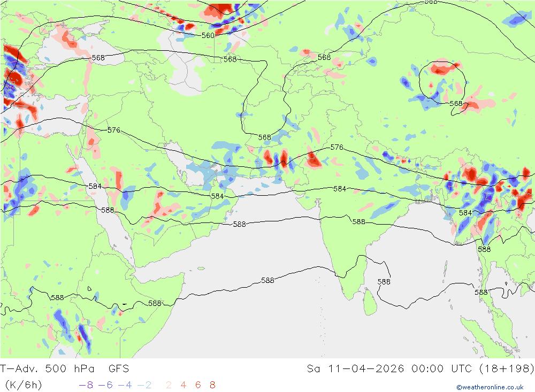Pick the red positive 8 legend value

pyautogui.click(x=212, y=385)
